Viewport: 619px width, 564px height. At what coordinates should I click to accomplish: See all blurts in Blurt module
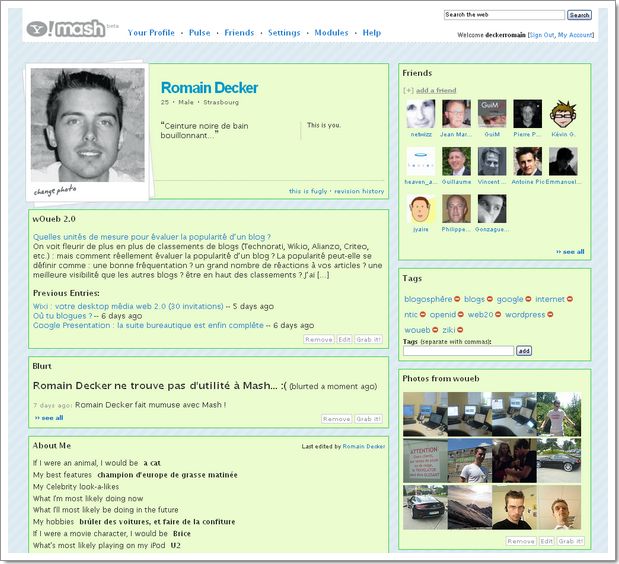(x=49, y=418)
